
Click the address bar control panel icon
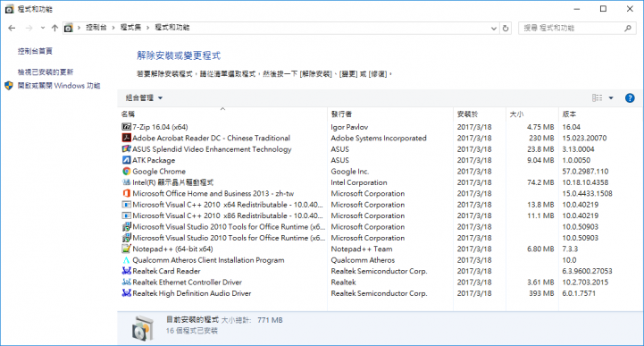click(69, 28)
